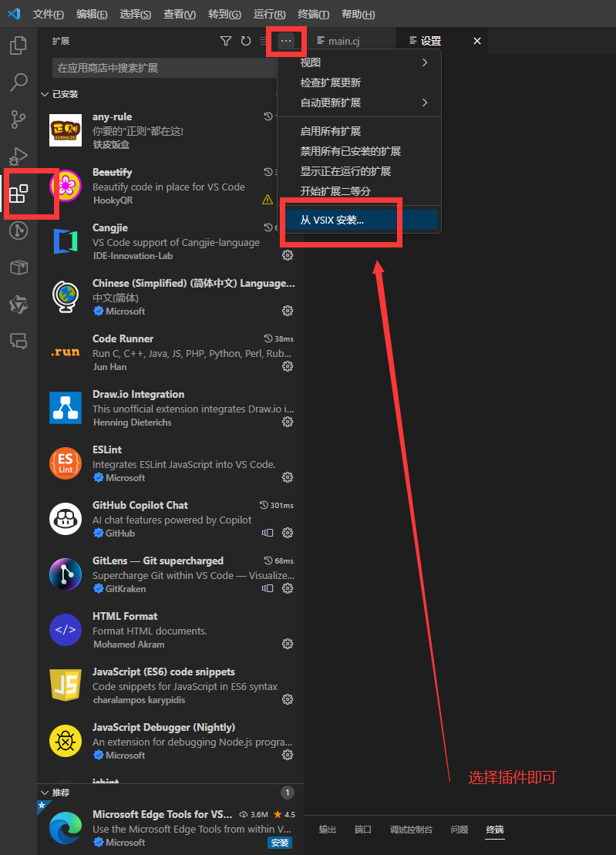Open the cube-shaped icon in activity bar
This screenshot has height=855, width=616.
click(x=19, y=268)
